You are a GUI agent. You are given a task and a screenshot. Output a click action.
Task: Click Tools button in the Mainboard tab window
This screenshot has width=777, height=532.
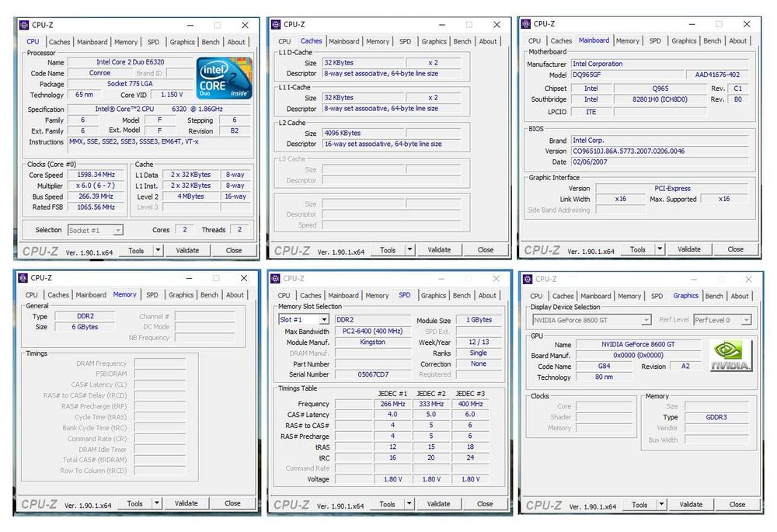coord(637,249)
